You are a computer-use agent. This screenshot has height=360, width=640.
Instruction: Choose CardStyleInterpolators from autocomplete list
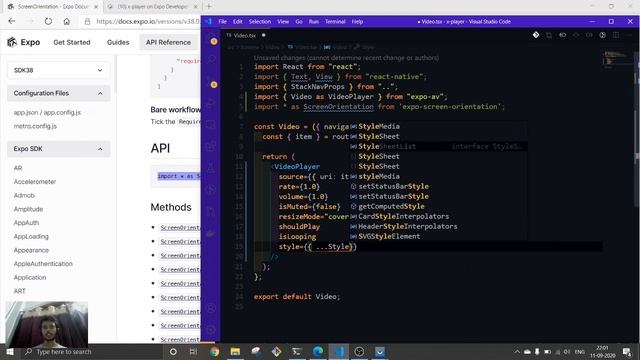tap(438, 216)
